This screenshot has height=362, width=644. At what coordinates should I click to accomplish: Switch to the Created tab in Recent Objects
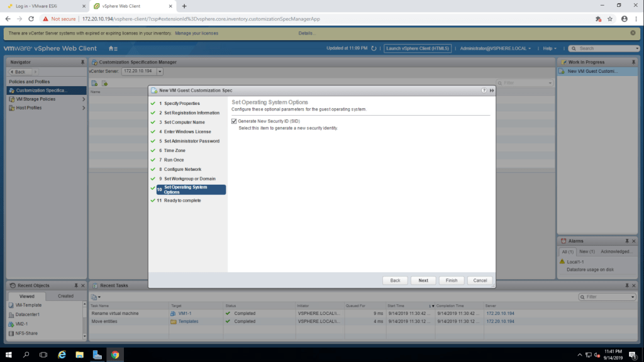pyautogui.click(x=65, y=296)
